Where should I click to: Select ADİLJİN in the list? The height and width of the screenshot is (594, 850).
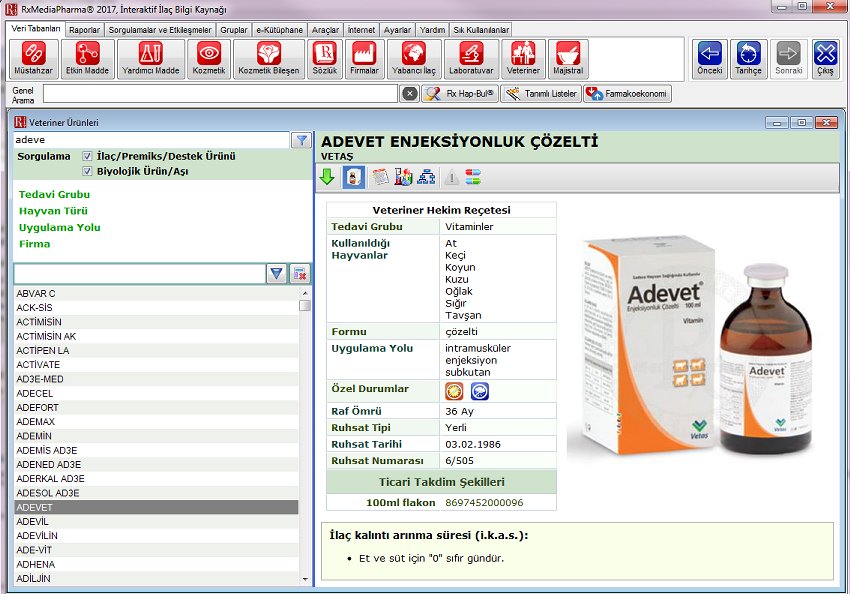pyautogui.click(x=156, y=578)
